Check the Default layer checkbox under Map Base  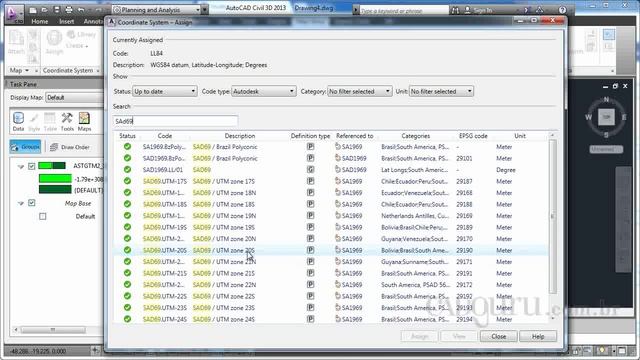pos(43,216)
